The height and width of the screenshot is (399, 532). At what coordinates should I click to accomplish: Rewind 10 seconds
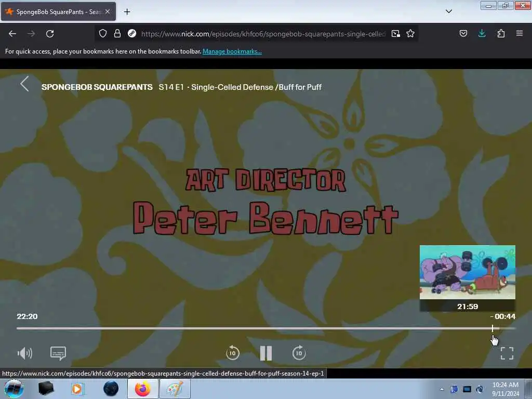[x=233, y=353]
